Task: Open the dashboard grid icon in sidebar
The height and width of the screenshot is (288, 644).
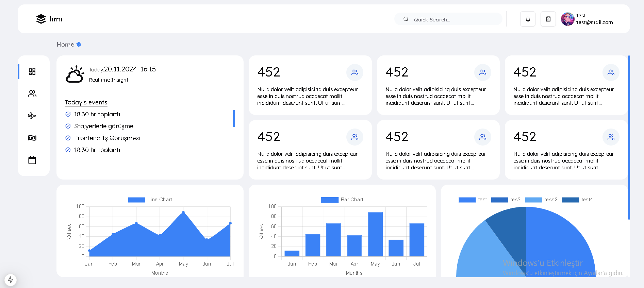Action: pos(32,71)
